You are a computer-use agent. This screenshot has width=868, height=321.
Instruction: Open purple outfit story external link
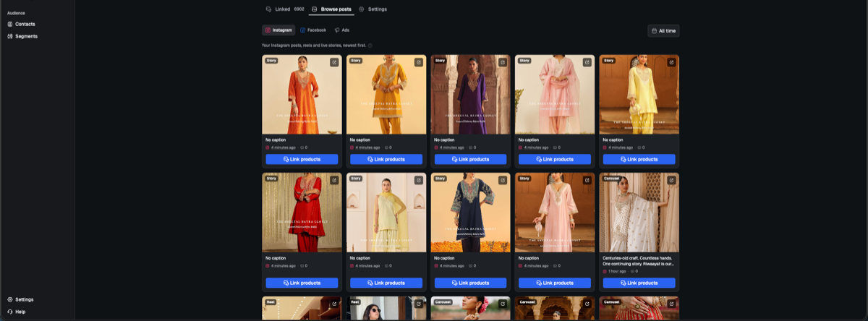pos(503,62)
